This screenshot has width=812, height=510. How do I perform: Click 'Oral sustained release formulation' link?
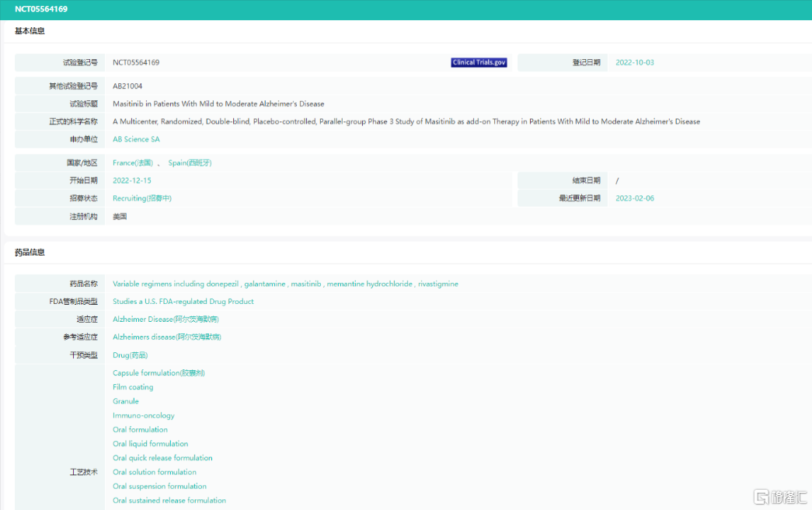pyautogui.click(x=169, y=501)
